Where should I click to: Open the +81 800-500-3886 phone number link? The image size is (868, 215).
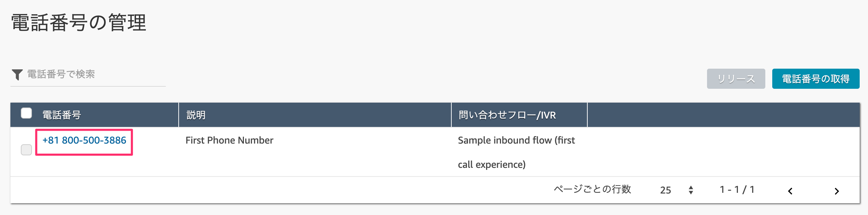click(x=84, y=140)
